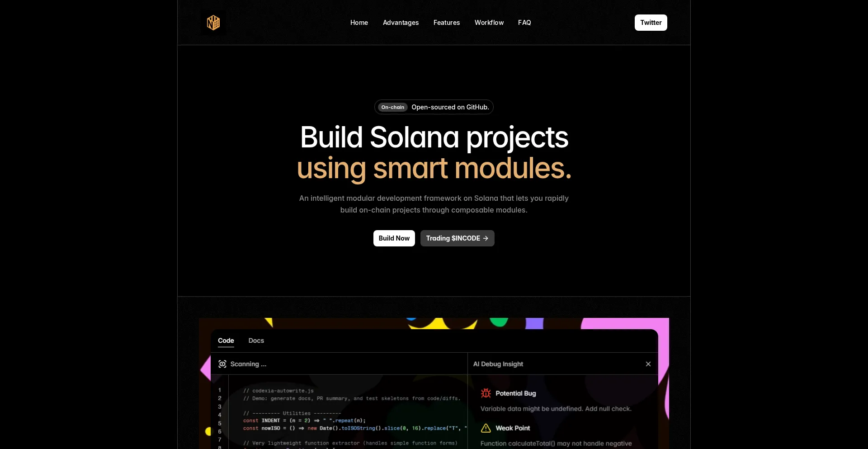The image size is (868, 449).
Task: Click the scan icon beside Scanning
Action: (222, 364)
